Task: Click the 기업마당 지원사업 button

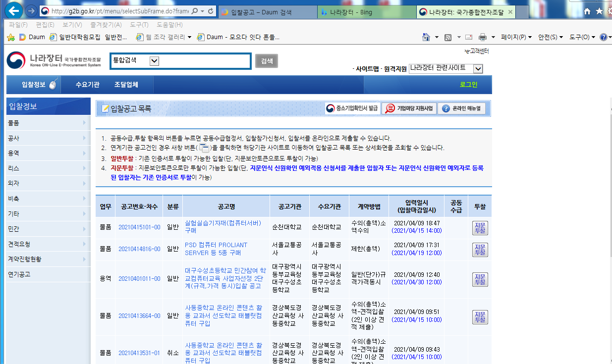Action: coord(409,108)
